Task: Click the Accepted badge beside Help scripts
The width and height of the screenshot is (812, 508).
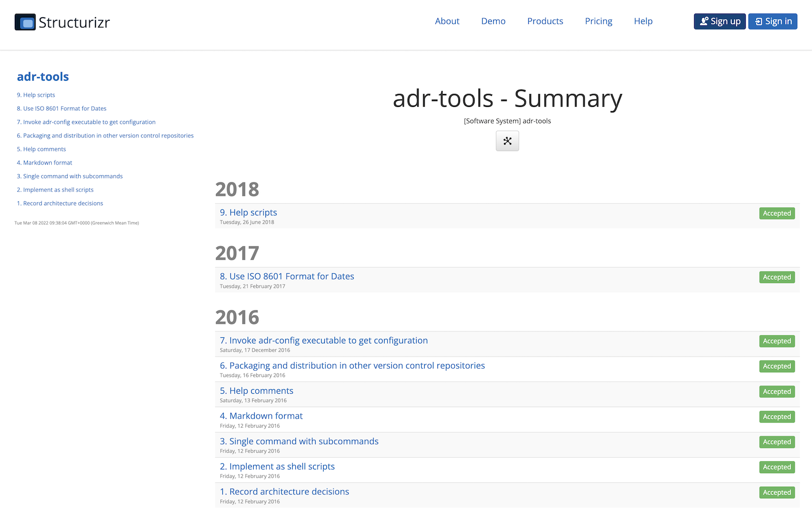Action: pos(777,213)
